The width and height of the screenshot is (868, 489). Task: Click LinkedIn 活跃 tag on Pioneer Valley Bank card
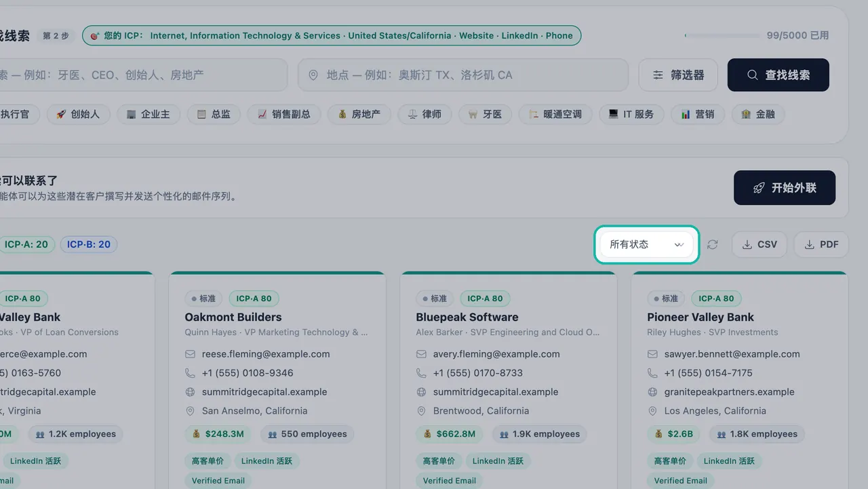(x=729, y=461)
